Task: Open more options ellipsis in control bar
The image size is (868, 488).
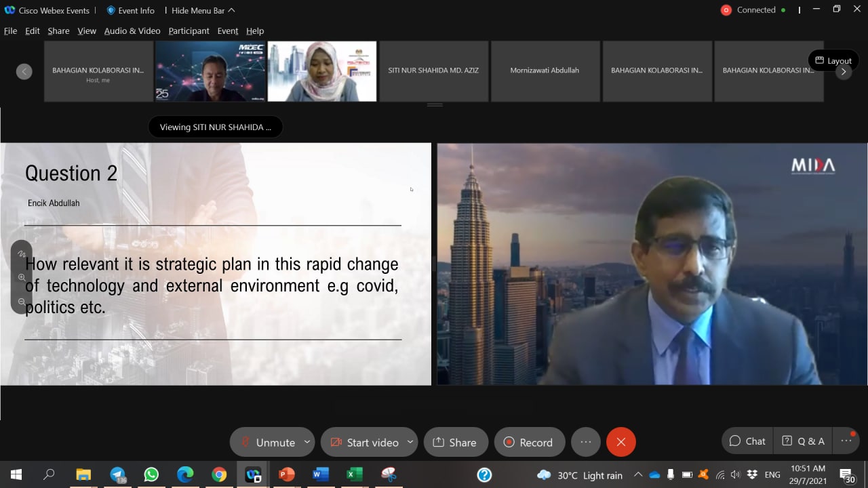Action: pyautogui.click(x=586, y=442)
